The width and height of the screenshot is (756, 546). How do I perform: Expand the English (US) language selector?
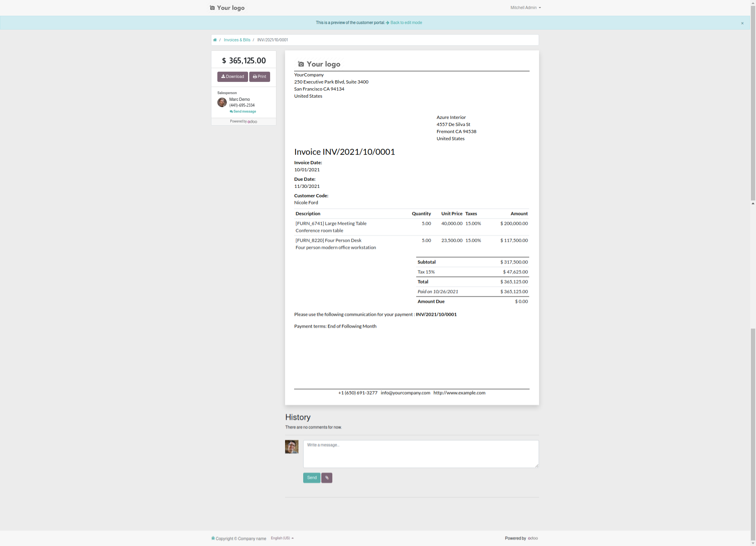coord(282,538)
